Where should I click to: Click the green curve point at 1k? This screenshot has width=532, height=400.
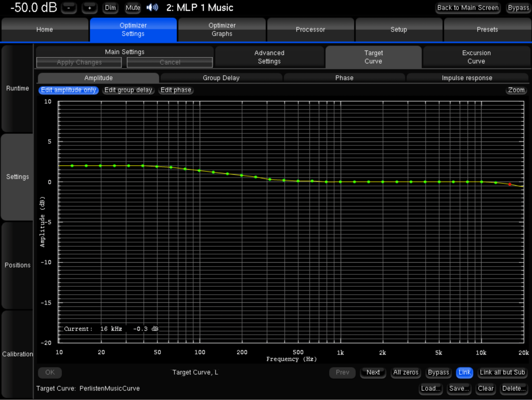click(x=340, y=182)
